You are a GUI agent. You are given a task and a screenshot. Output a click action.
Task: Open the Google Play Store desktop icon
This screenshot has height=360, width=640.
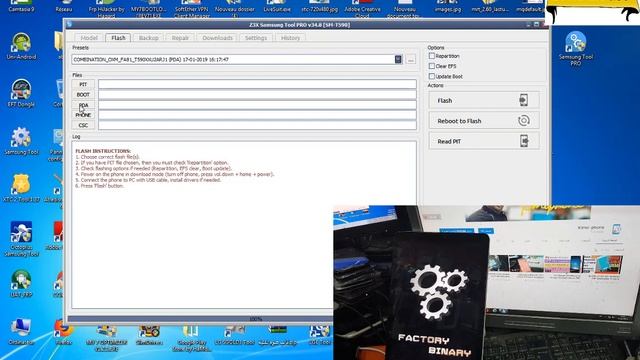click(190, 338)
